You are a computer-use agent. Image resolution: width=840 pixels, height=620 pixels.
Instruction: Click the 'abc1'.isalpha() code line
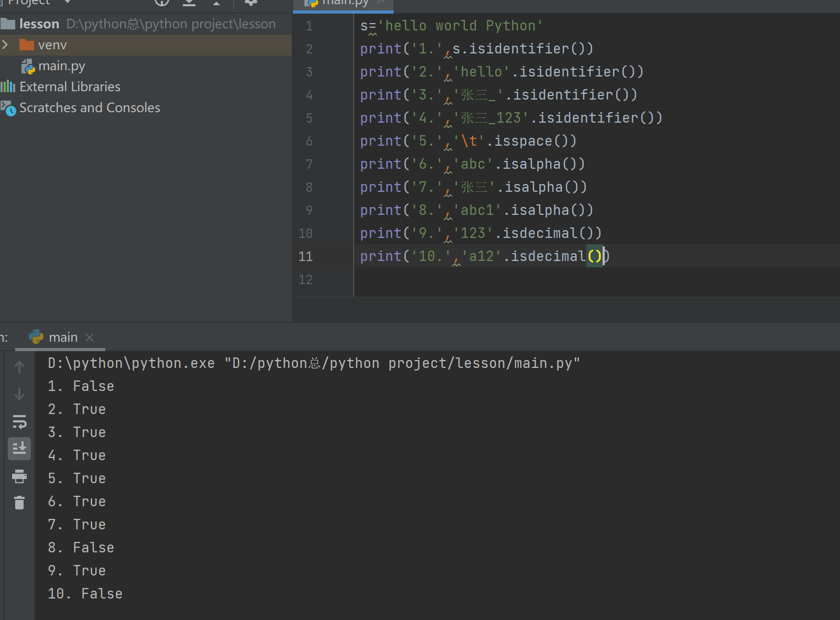(x=476, y=210)
